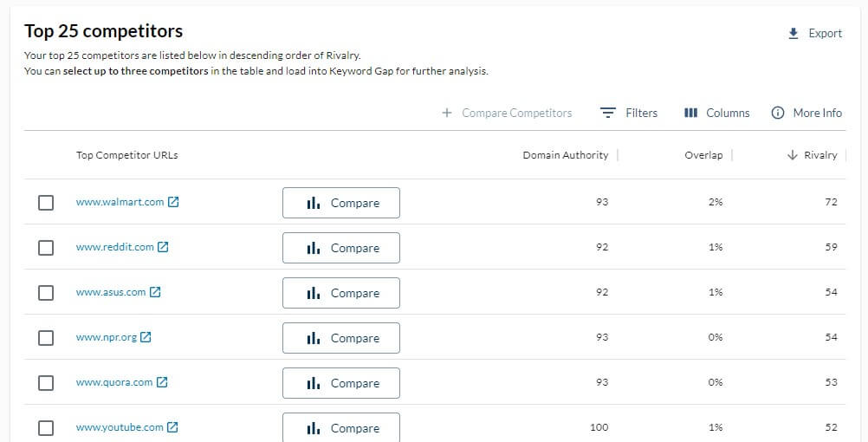
Task: Click reddit.com Rivalry value 59
Action: [831, 247]
